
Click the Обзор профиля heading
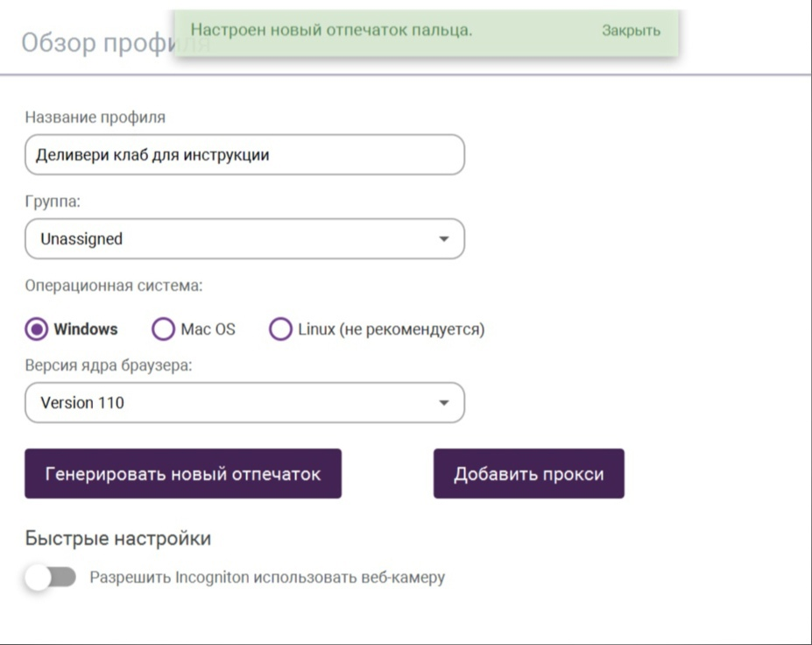(x=116, y=42)
